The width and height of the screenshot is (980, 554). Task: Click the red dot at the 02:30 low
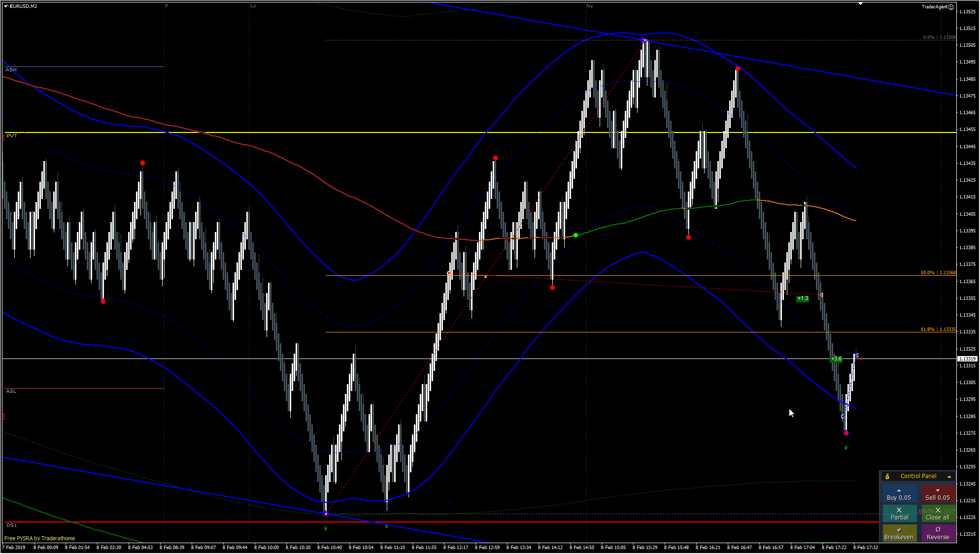(x=103, y=301)
